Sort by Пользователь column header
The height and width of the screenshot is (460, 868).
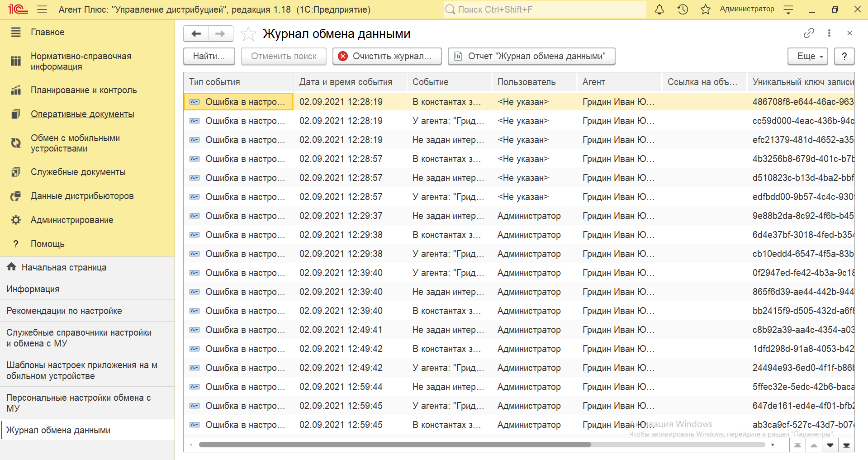534,82
